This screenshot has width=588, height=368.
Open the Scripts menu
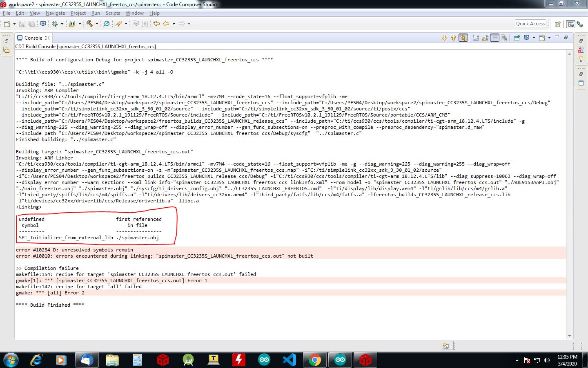113,13
